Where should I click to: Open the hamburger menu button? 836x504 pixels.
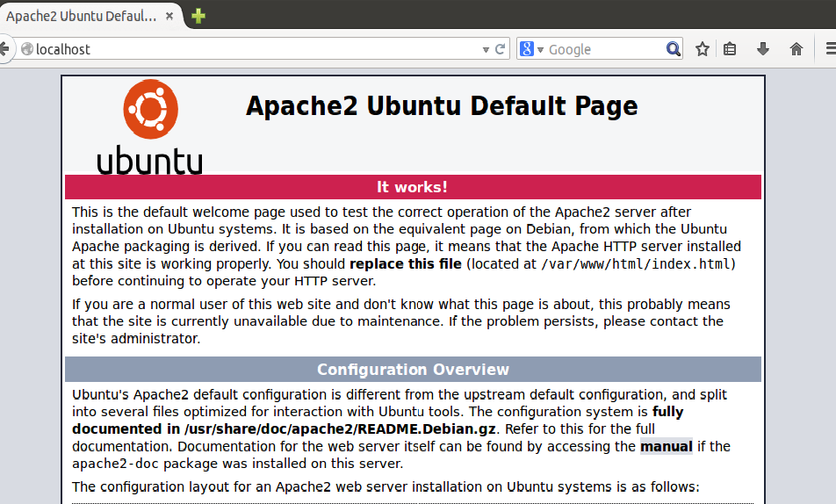tap(831, 49)
